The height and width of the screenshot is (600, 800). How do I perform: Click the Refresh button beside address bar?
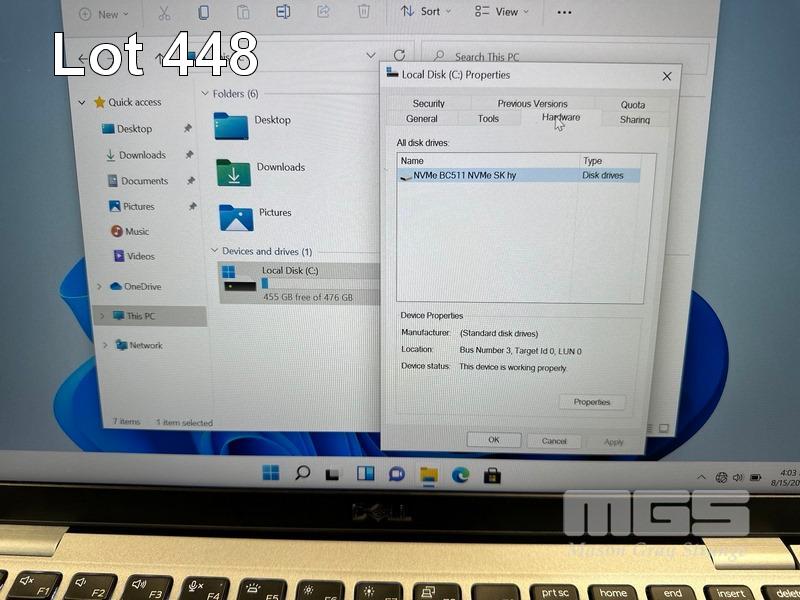click(x=400, y=56)
